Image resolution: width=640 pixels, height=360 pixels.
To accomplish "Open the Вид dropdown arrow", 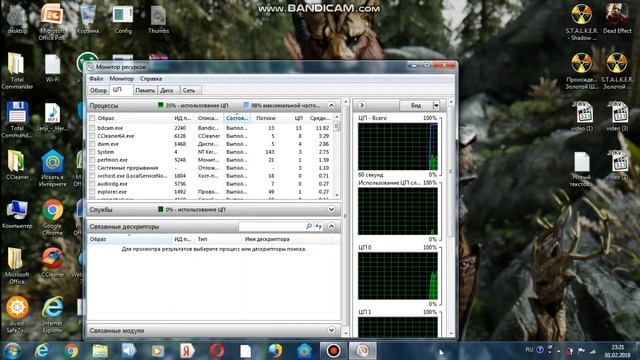I will 436,105.
